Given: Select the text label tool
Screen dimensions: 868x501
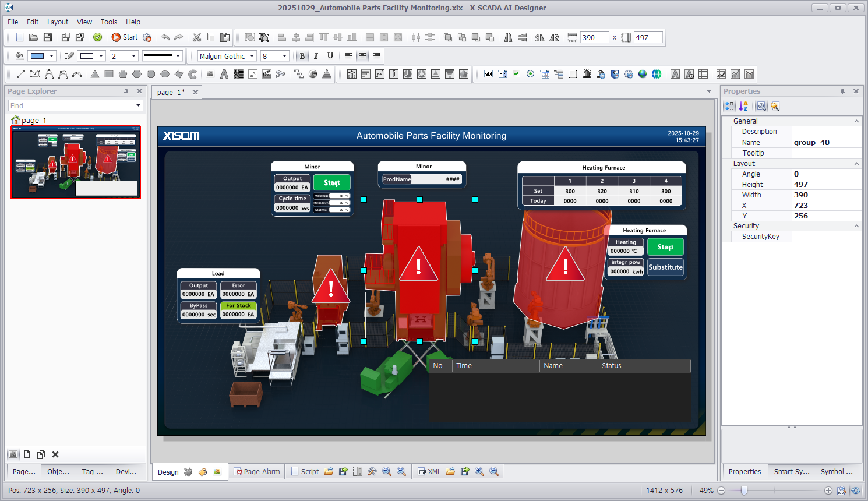Looking at the screenshot, I should point(224,74).
